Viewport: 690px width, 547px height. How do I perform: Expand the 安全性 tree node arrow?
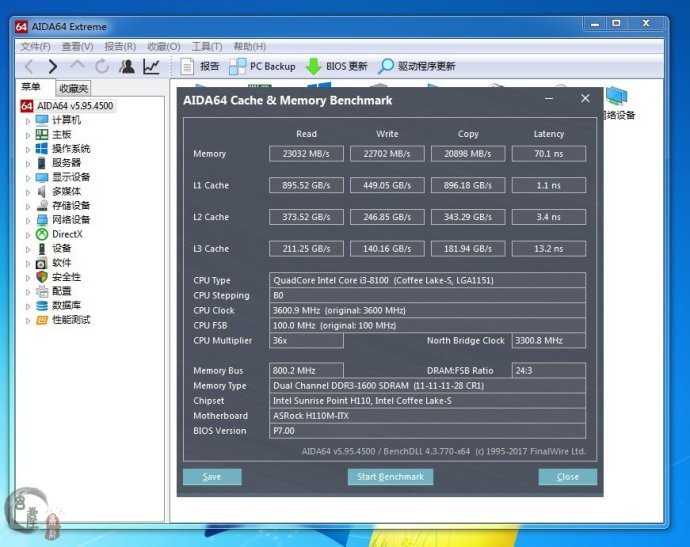coord(28,278)
